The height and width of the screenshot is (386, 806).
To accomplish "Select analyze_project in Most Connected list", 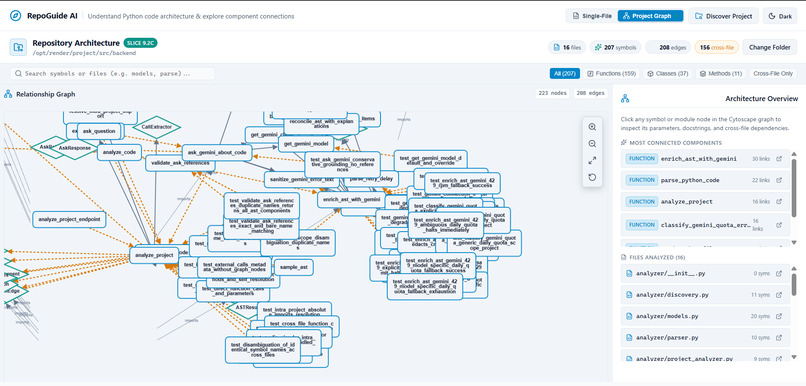I will click(705, 201).
